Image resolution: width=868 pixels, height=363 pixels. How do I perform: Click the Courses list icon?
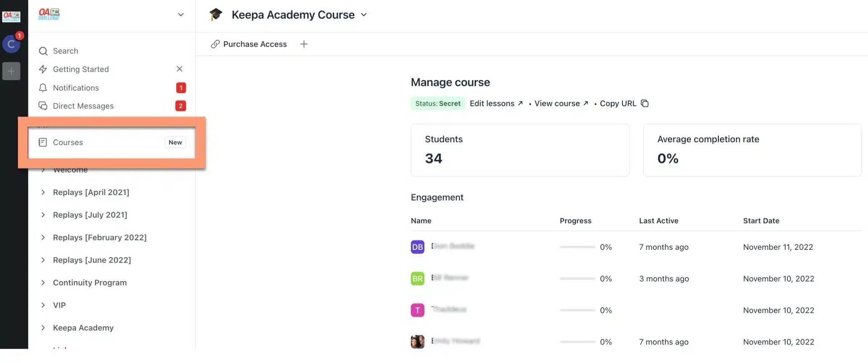(43, 143)
